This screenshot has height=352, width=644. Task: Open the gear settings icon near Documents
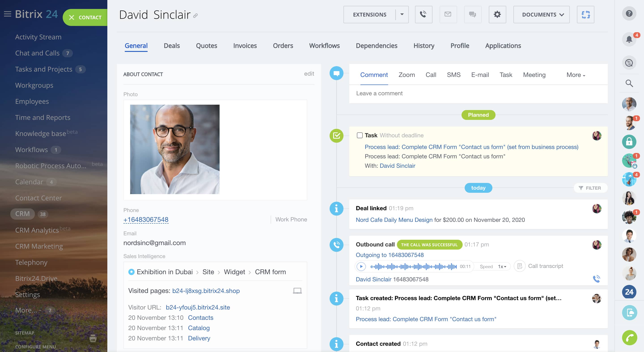tap(497, 15)
